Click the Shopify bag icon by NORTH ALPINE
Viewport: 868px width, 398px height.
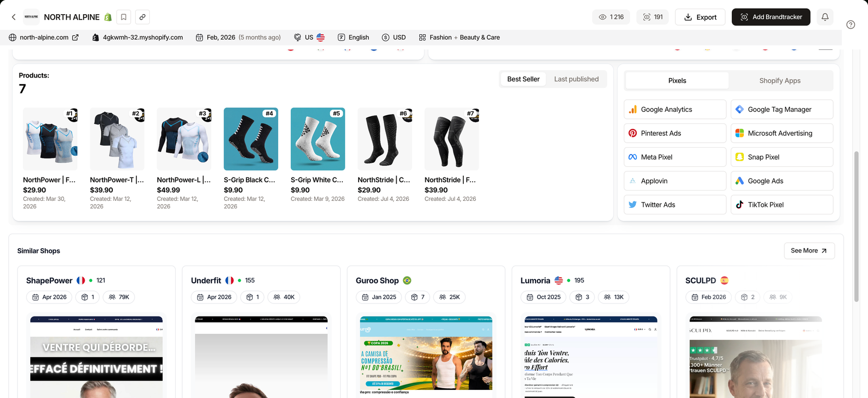tap(108, 17)
